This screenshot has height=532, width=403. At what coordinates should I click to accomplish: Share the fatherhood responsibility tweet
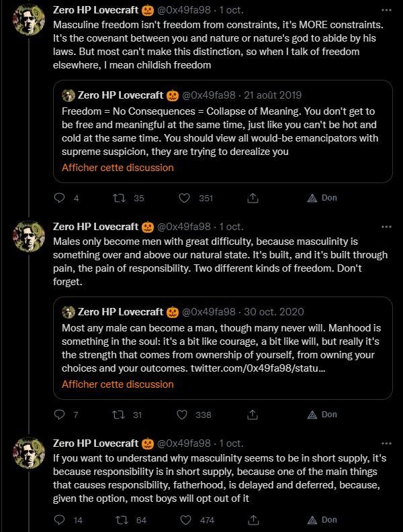[253, 520]
